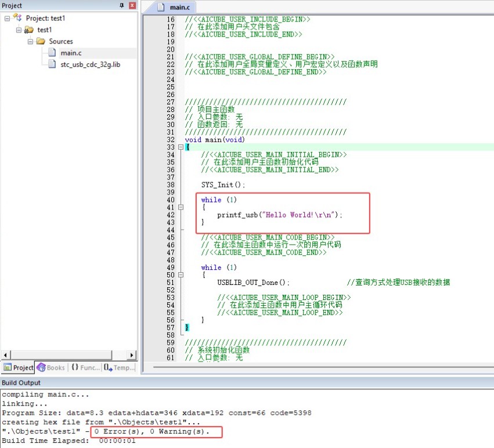Viewport: 494px width, 448px height.
Task: Select main.c in the project tree
Action: tap(71, 53)
